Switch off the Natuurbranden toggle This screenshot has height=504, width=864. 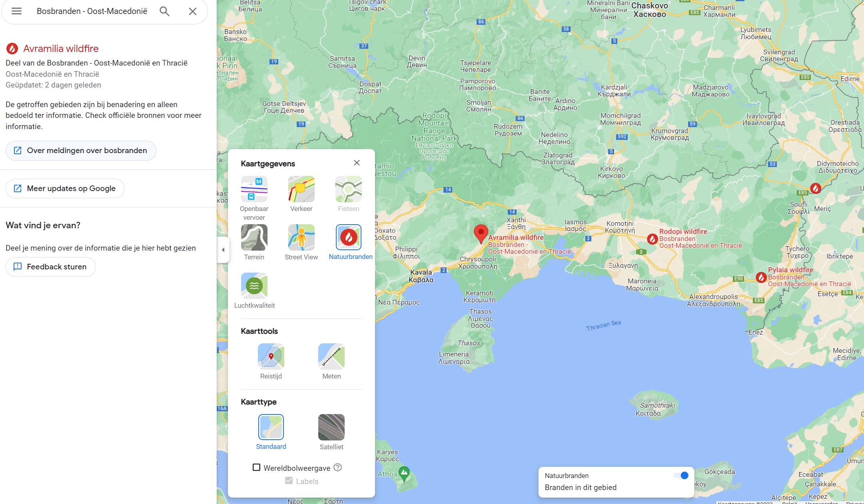tap(681, 476)
